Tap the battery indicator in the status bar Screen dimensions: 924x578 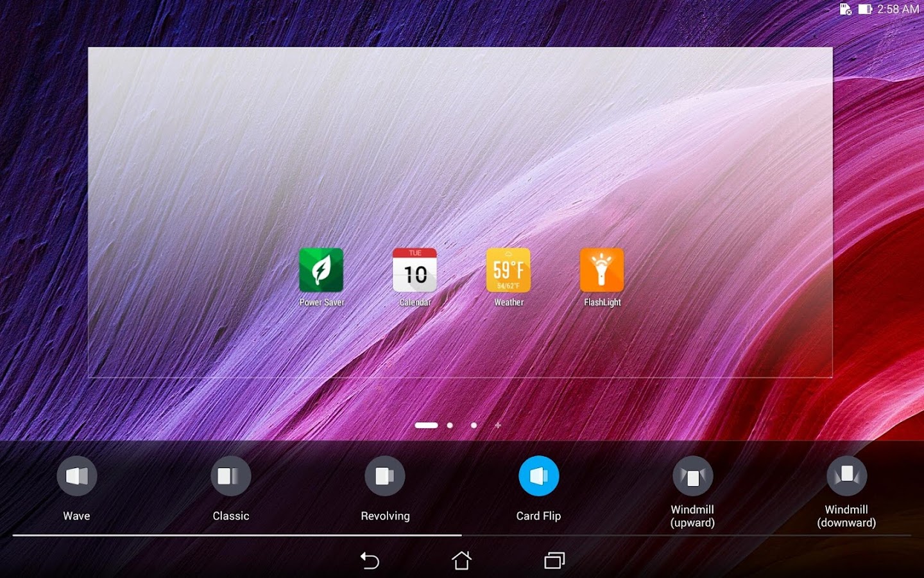pos(864,9)
